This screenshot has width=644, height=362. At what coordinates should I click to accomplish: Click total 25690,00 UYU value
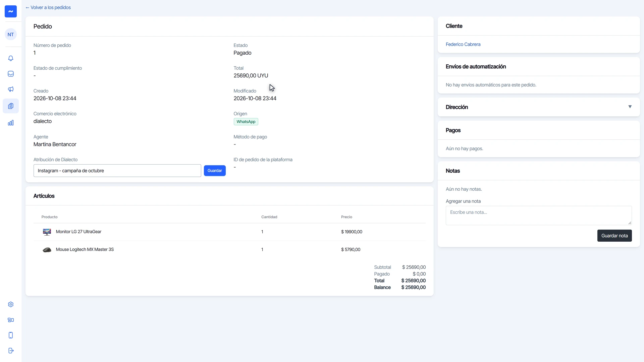[251, 76]
